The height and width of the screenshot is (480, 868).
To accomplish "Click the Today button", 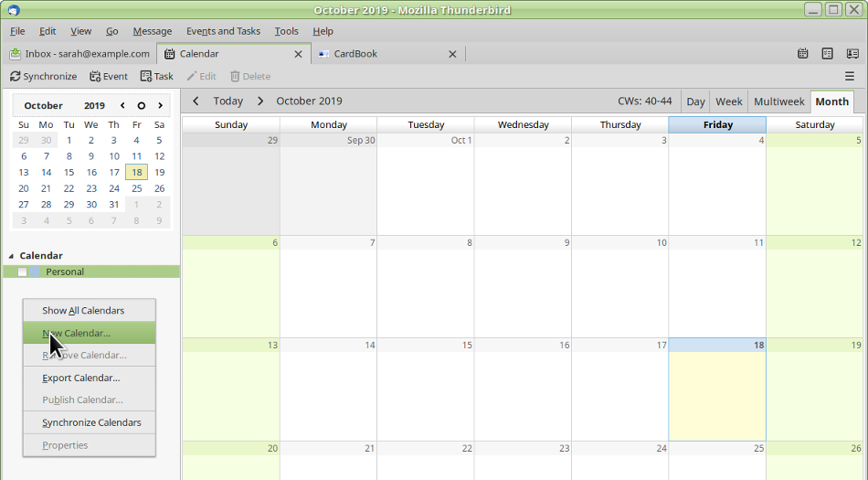I will [228, 101].
